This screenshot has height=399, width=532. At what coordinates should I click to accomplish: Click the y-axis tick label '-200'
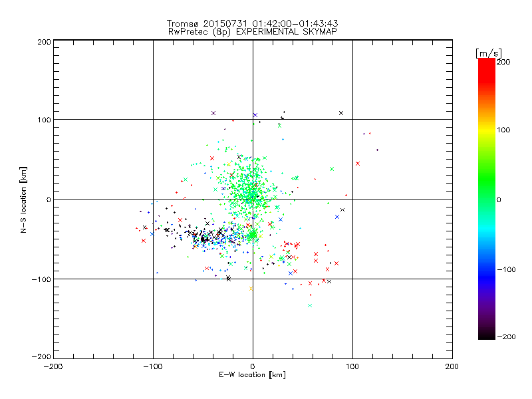coord(41,356)
